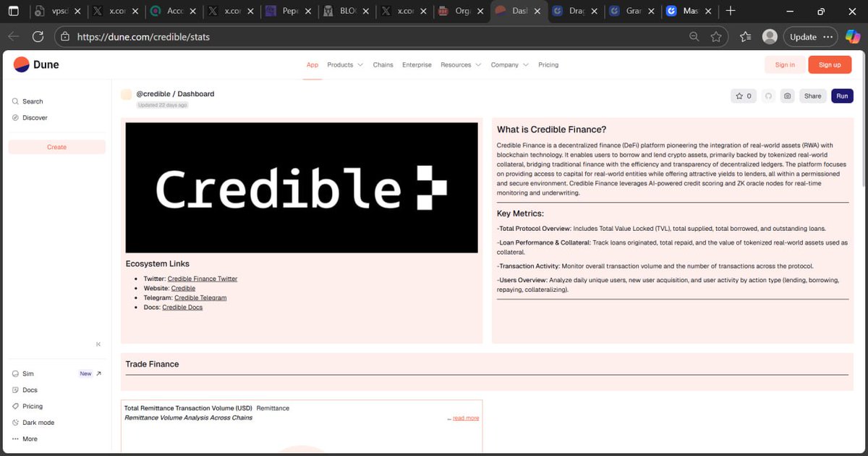Click read more on Remittance chart
The height and width of the screenshot is (456, 868).
click(x=466, y=418)
